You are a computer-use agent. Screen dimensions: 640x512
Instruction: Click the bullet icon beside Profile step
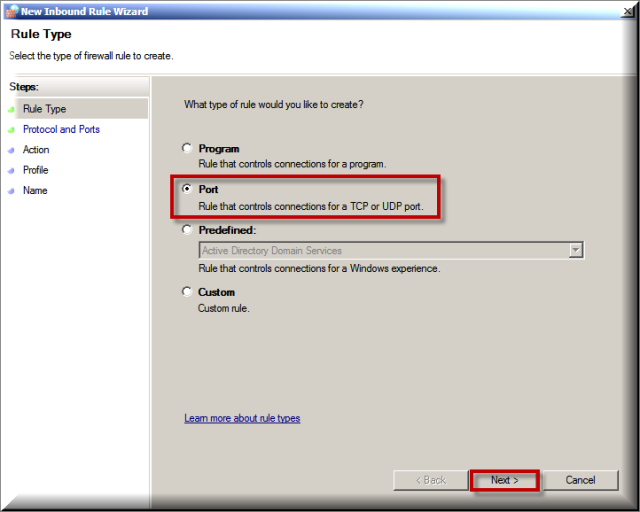tap(11, 171)
